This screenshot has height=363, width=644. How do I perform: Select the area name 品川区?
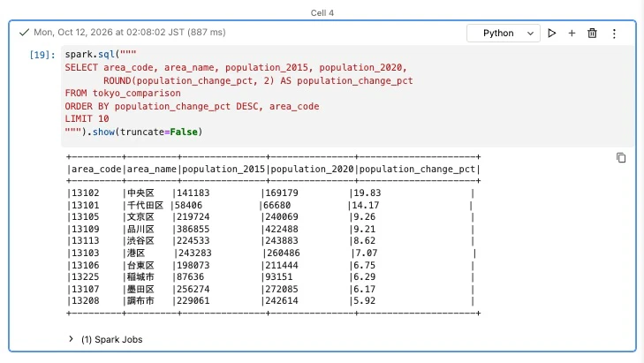point(140,229)
